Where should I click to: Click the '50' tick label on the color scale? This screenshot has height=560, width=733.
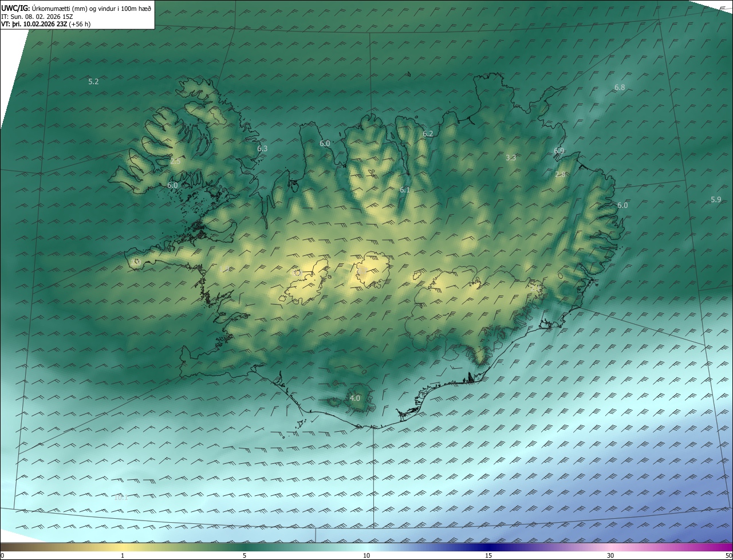tap(728, 555)
